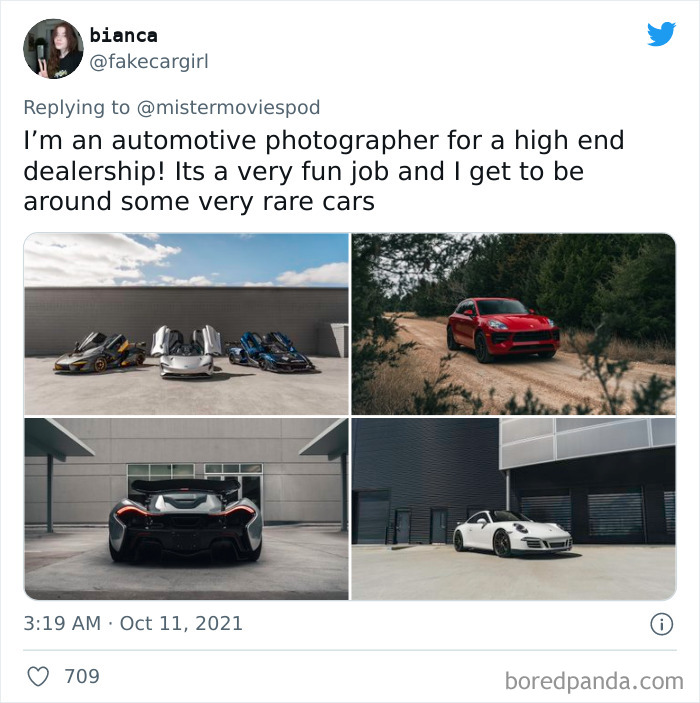Click the bianca display name
The height and width of the screenshot is (703, 700).
[123, 35]
